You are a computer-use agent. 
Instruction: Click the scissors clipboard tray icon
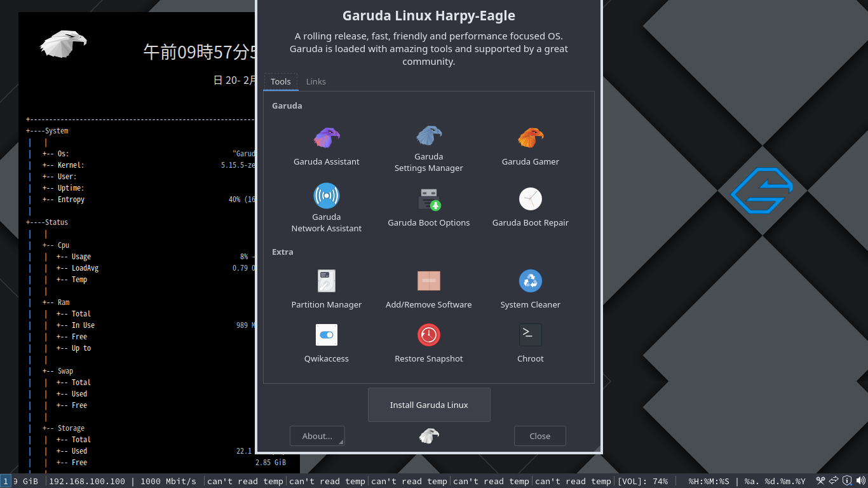(x=820, y=481)
